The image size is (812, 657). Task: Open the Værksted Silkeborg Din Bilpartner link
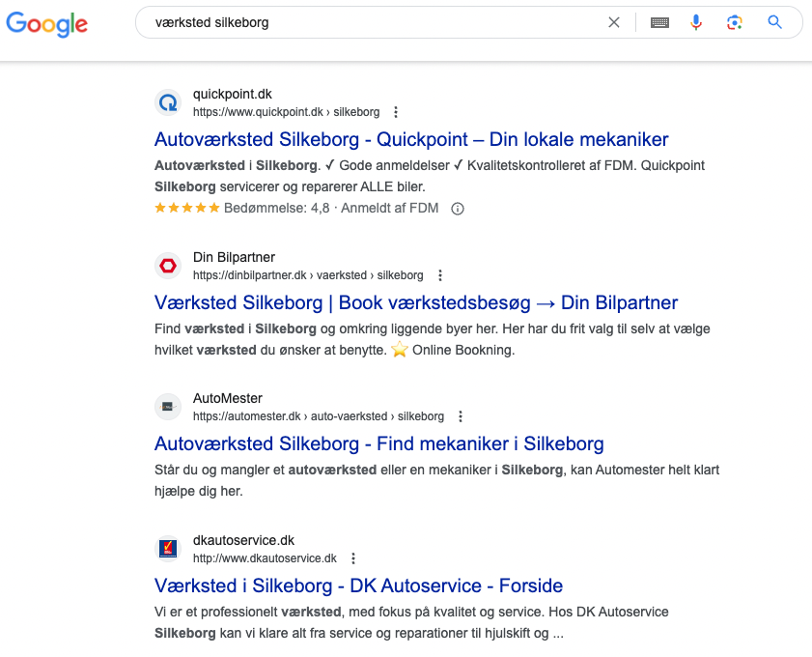point(416,302)
